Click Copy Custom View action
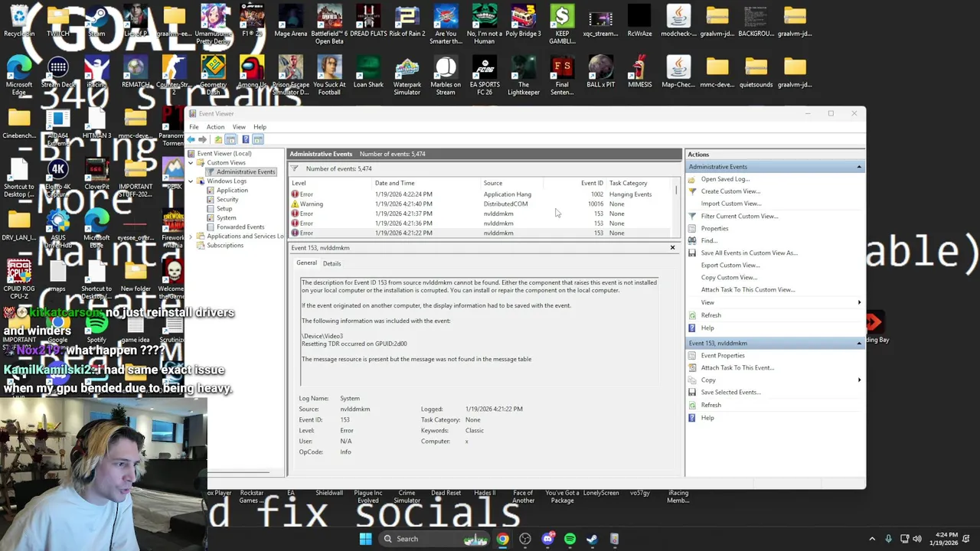Screen dimensions: 980x551 tap(729, 277)
